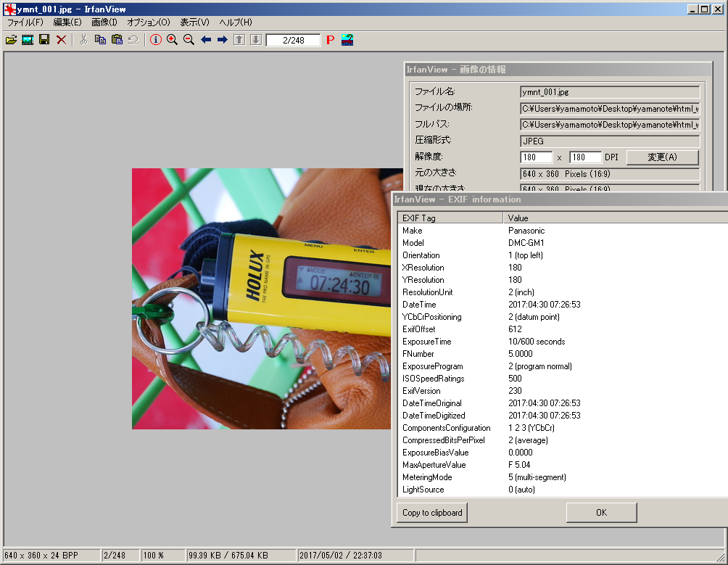Click the second 解像度 DPI field
Image resolution: width=728 pixels, height=565 pixels.
585,157
